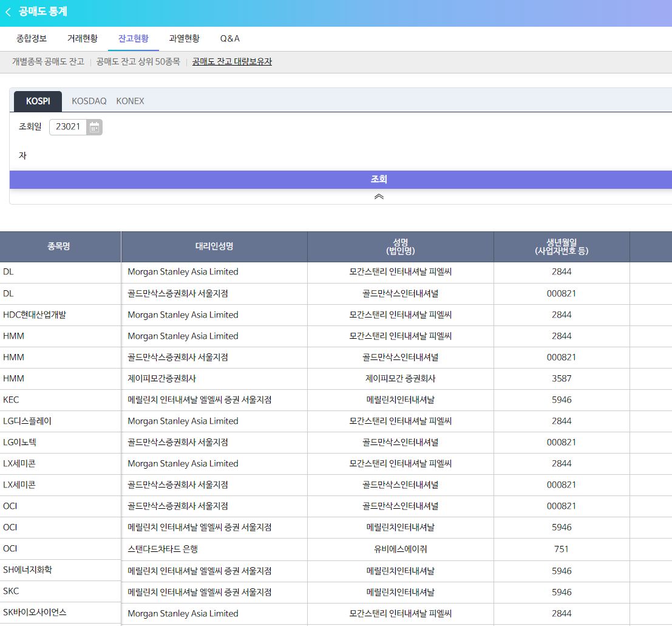Image resolution: width=672 pixels, height=626 pixels.
Task: Click 메릴린치 agent name in KEC row
Action: 200,400
